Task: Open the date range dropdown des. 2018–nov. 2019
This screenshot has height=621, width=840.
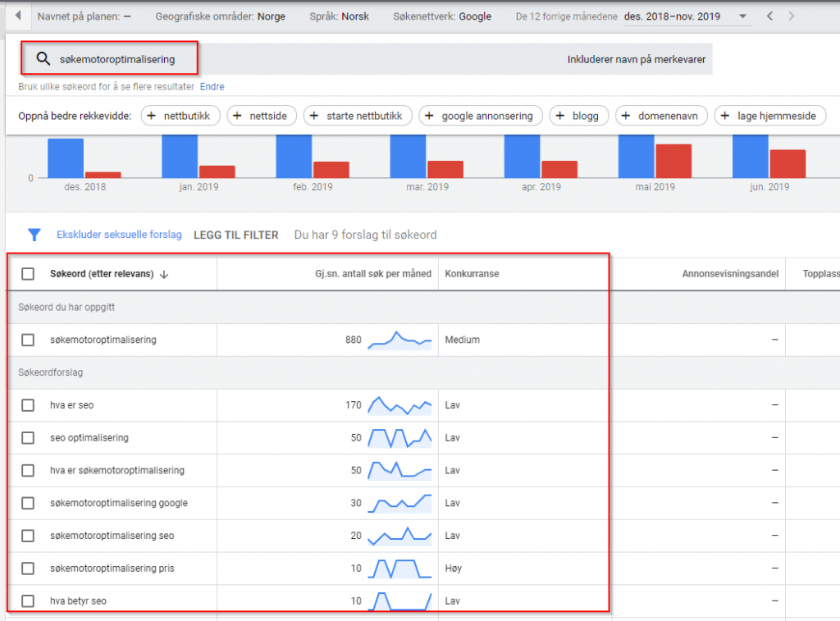Action: [687, 16]
